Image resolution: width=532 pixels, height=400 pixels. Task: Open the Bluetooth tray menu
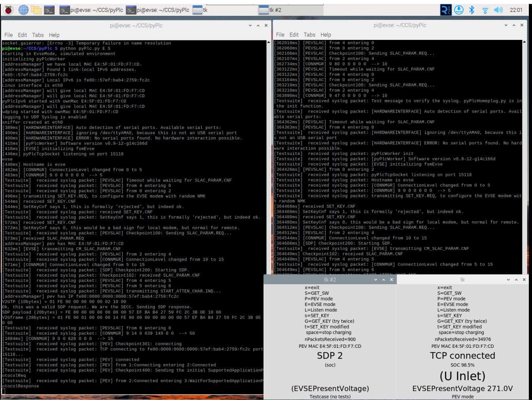point(471,10)
